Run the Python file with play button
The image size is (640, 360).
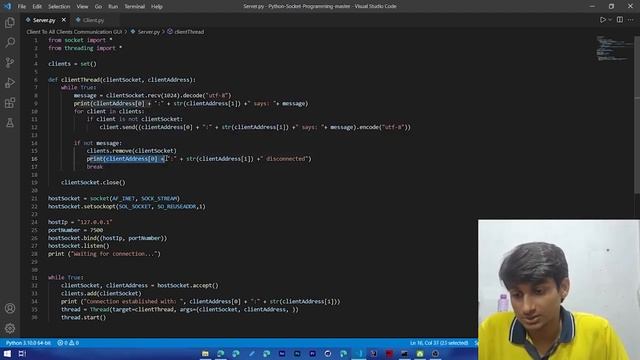click(x=602, y=20)
